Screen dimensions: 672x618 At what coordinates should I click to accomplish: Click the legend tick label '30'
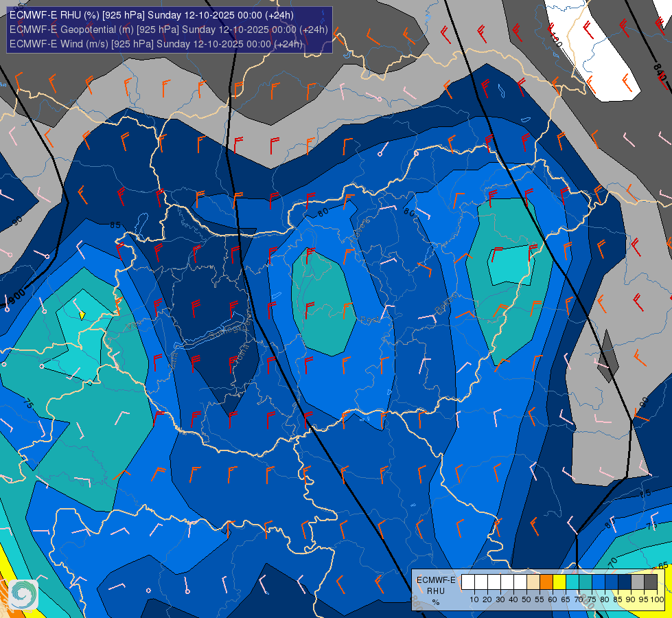(x=500, y=599)
